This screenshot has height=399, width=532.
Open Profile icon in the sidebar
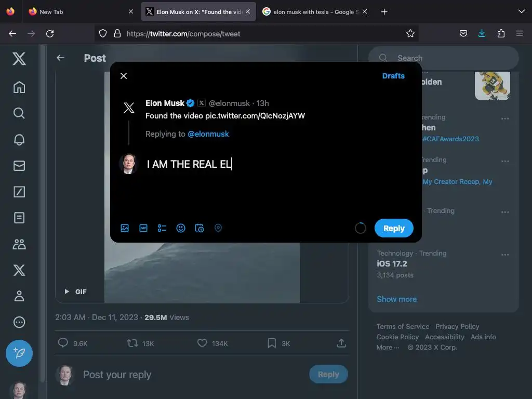[19, 296]
